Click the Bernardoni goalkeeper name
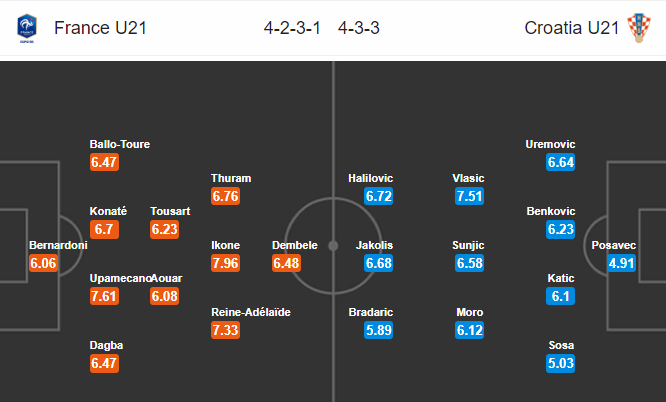This screenshot has height=402, width=666. point(58,245)
